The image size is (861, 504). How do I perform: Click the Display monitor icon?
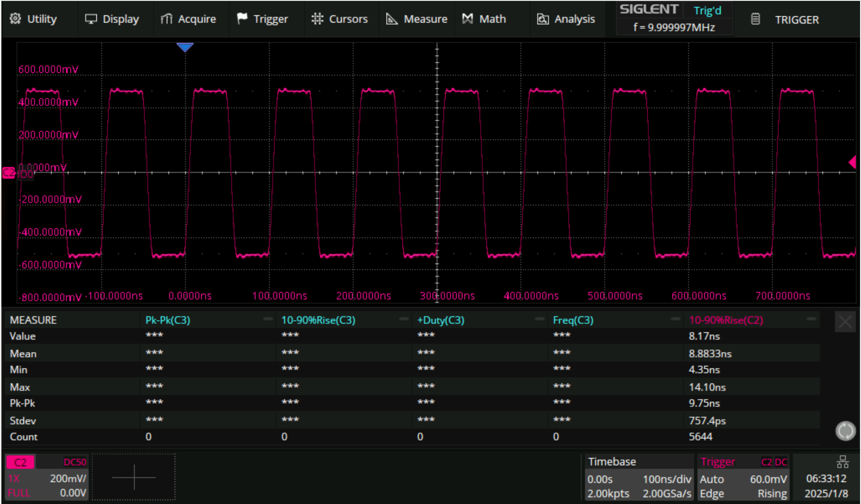tap(91, 19)
